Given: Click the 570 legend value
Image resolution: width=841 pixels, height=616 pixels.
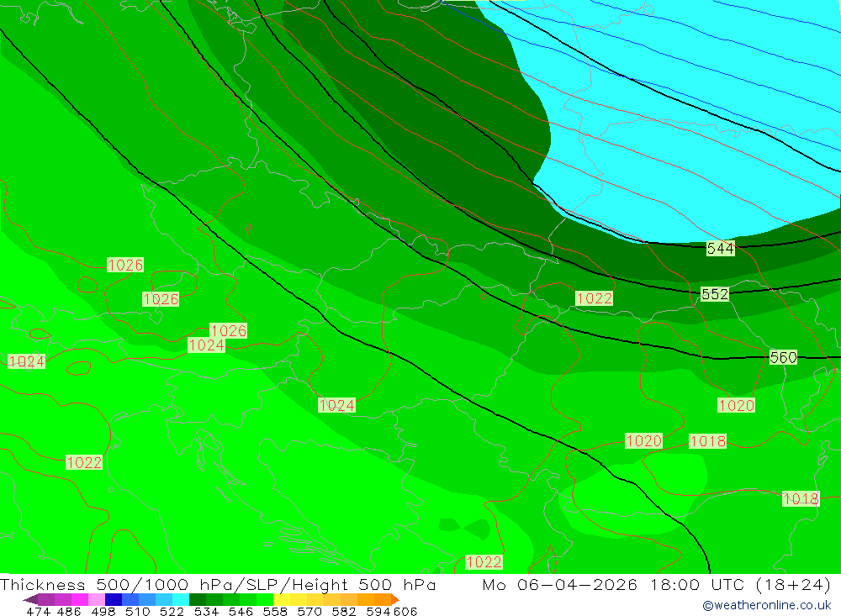Looking at the screenshot, I should (309, 612).
